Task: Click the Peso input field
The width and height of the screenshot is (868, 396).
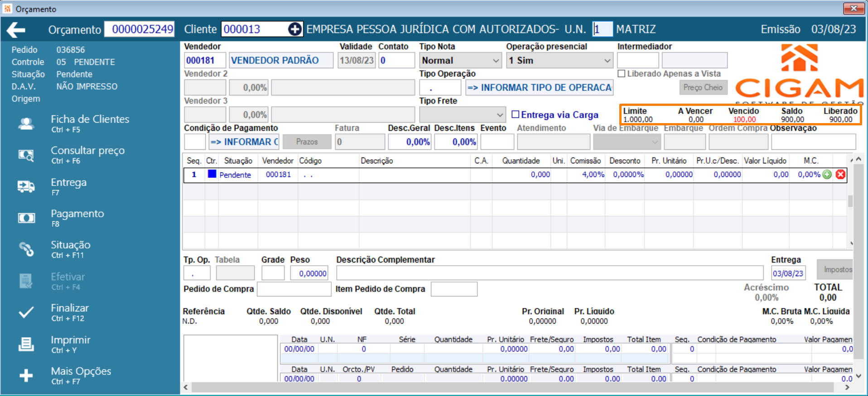Action: click(x=309, y=273)
